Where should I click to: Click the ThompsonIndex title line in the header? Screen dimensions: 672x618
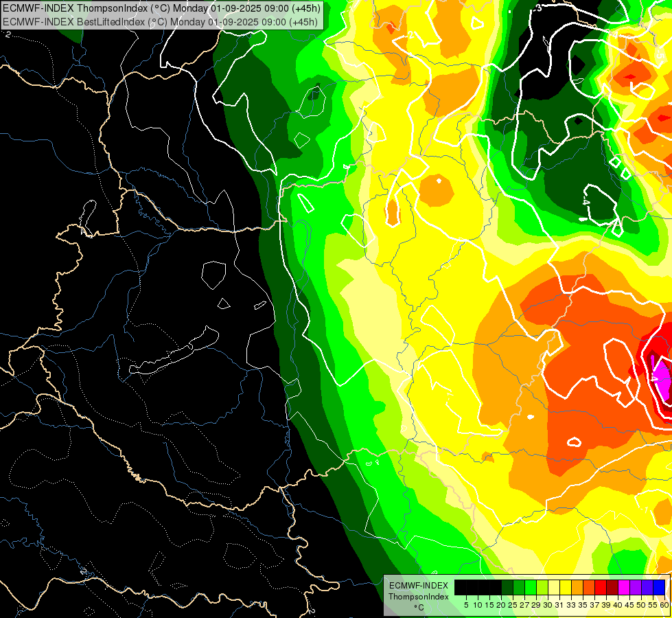(x=161, y=8)
